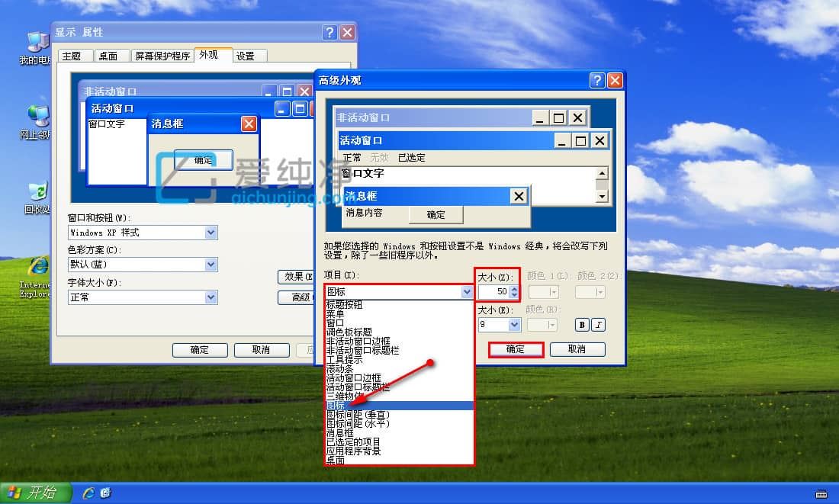Switch to the 主题 tab

75,56
